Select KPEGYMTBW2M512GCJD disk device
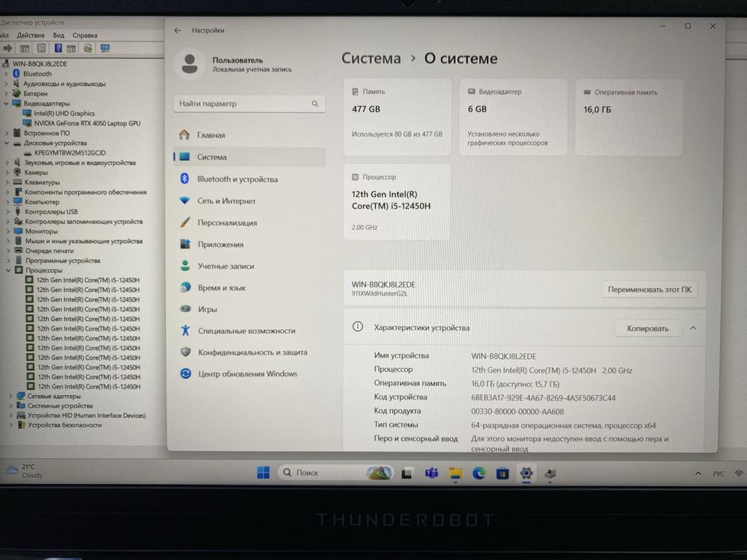747x560 pixels. click(70, 153)
